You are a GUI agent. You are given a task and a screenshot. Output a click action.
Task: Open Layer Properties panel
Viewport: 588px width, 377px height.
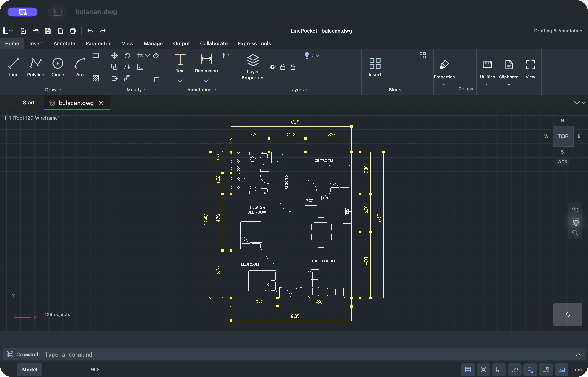click(253, 67)
